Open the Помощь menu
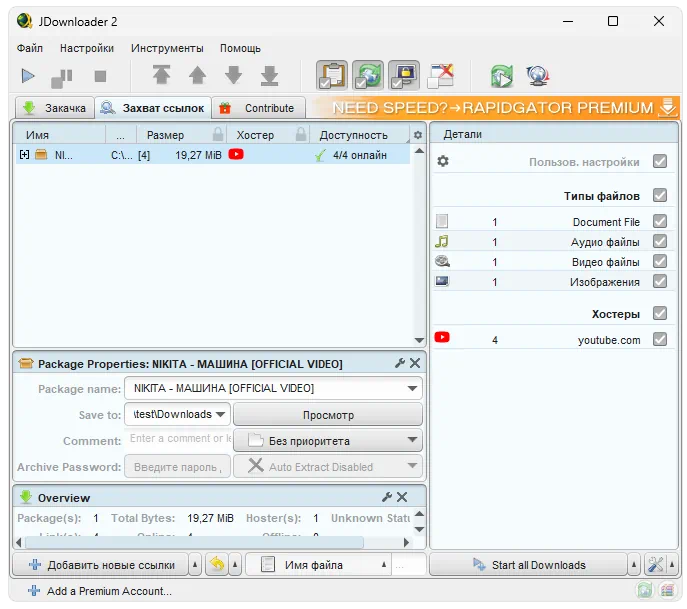The width and height of the screenshot is (687, 609). tap(240, 48)
